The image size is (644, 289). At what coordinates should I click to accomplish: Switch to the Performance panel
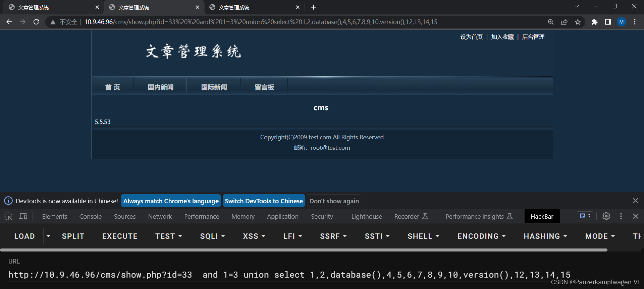click(x=202, y=217)
